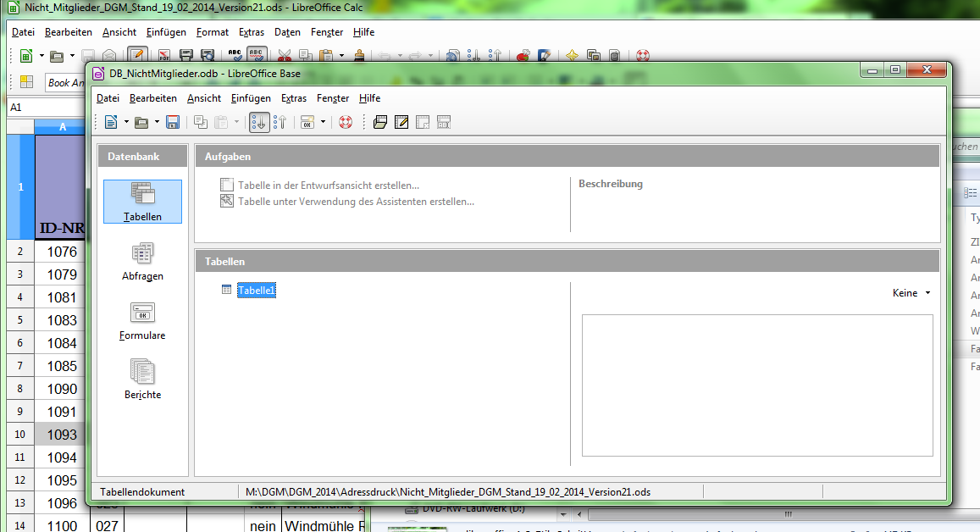Screen dimensions: 980x532
Task: Open LibreOffice Help lifebuoy in Base toolbar
Action: point(346,122)
